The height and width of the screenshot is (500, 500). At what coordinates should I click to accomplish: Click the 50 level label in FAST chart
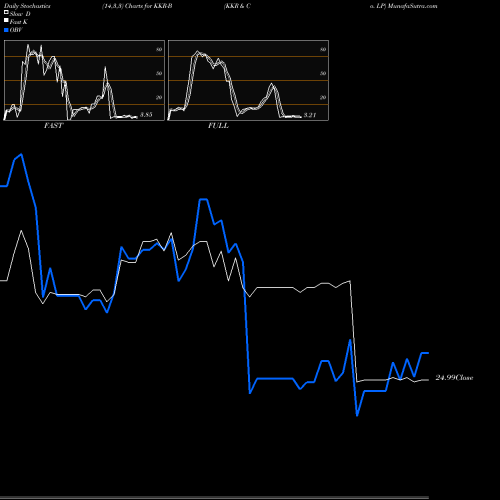[x=159, y=74]
